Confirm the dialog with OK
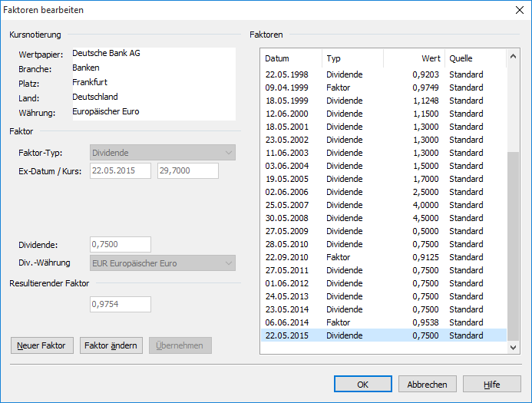This screenshot has height=403, width=532. pyautogui.click(x=363, y=384)
